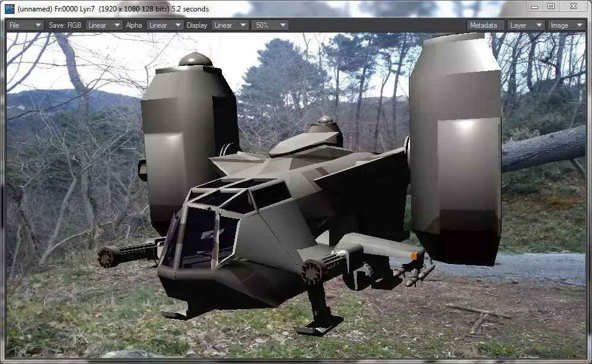
Task: Click the Metadata button
Action: pos(485,25)
